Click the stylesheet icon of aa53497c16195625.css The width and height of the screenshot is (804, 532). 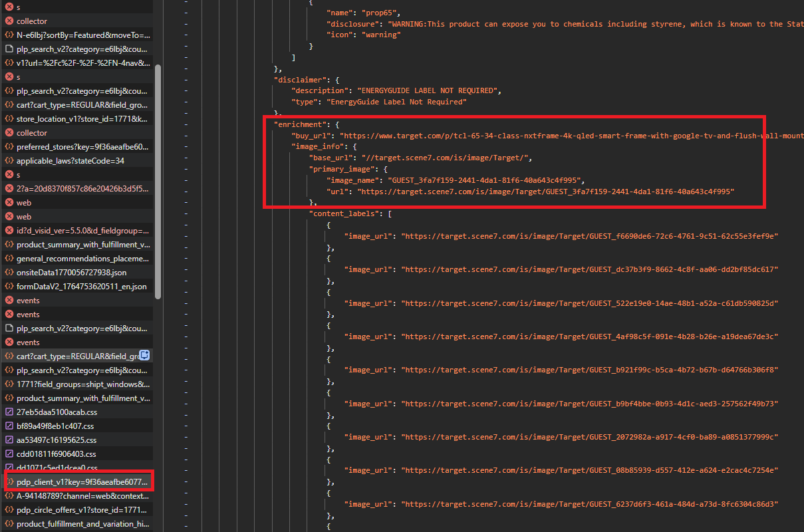[9, 440]
